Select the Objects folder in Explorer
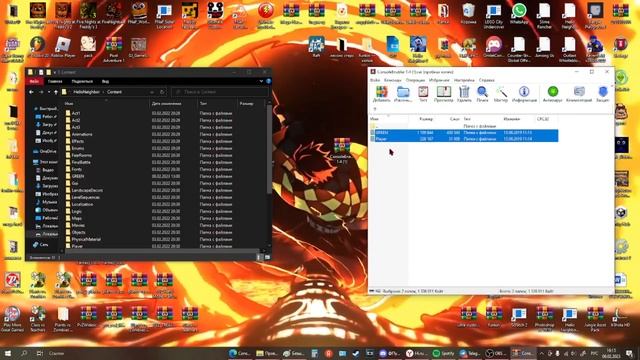Screen dimensions: 640x360 [78, 232]
